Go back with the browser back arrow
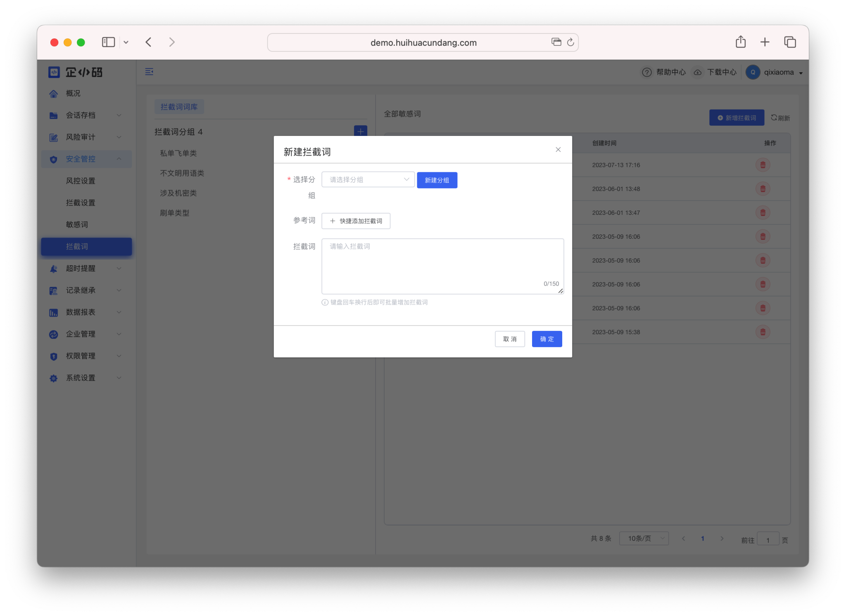The height and width of the screenshot is (616, 846). tap(149, 42)
